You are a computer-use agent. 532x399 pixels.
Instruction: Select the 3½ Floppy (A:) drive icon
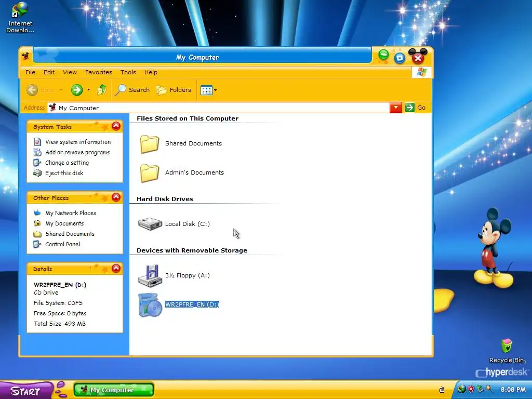coord(150,275)
